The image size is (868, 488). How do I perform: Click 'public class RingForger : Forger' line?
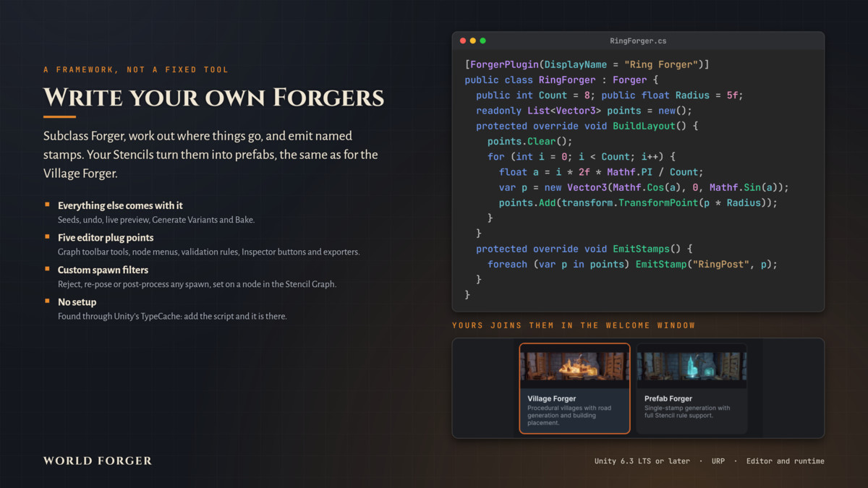pyautogui.click(x=561, y=80)
